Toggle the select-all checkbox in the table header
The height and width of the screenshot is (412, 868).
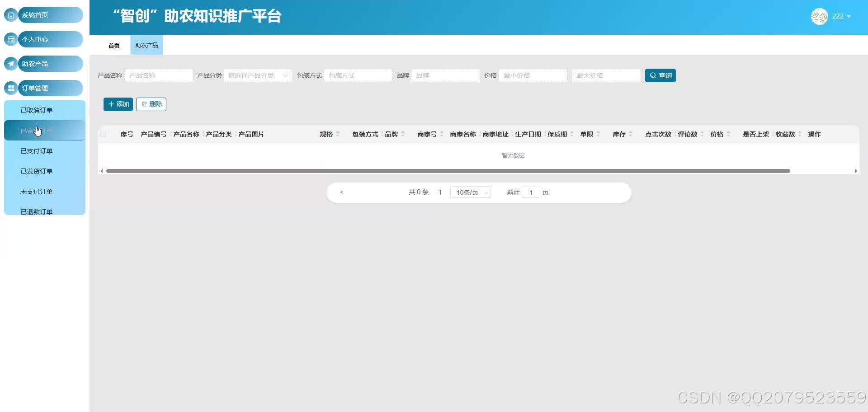tap(103, 134)
